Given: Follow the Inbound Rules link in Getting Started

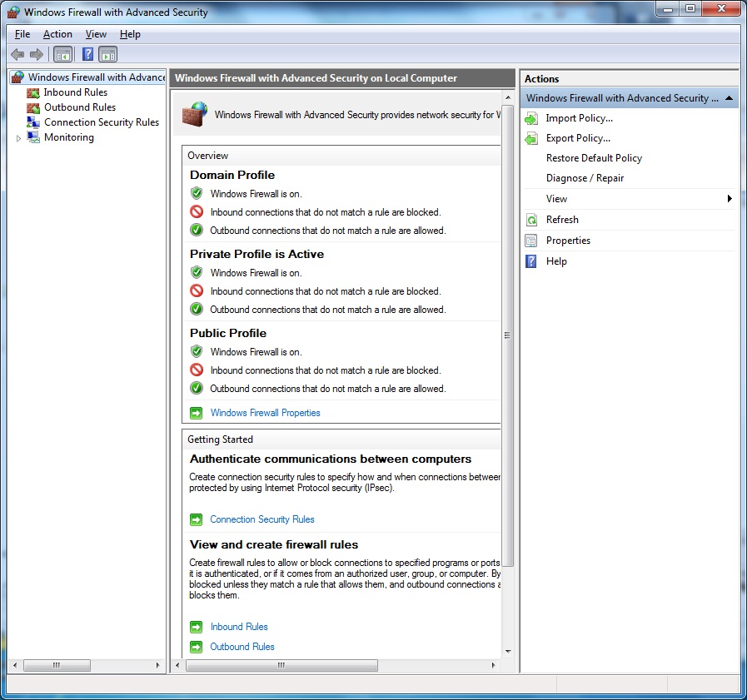Looking at the screenshot, I should pyautogui.click(x=239, y=627).
